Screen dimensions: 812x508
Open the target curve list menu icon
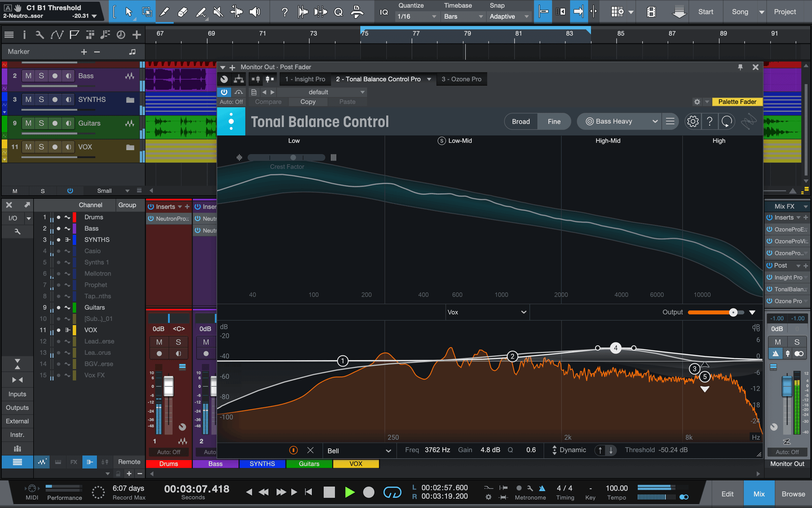(x=670, y=121)
